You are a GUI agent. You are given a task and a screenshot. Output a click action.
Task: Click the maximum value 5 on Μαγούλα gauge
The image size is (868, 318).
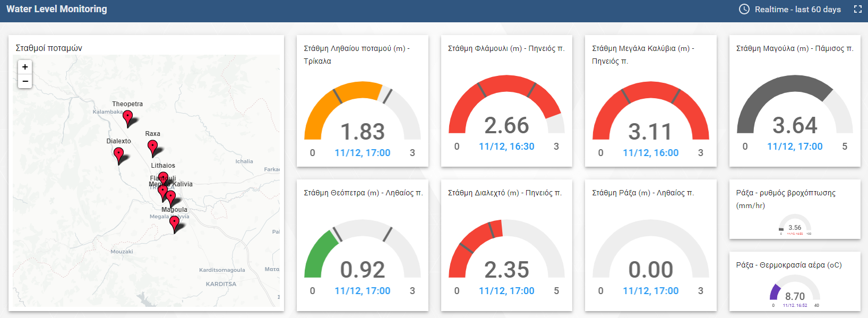(845, 147)
